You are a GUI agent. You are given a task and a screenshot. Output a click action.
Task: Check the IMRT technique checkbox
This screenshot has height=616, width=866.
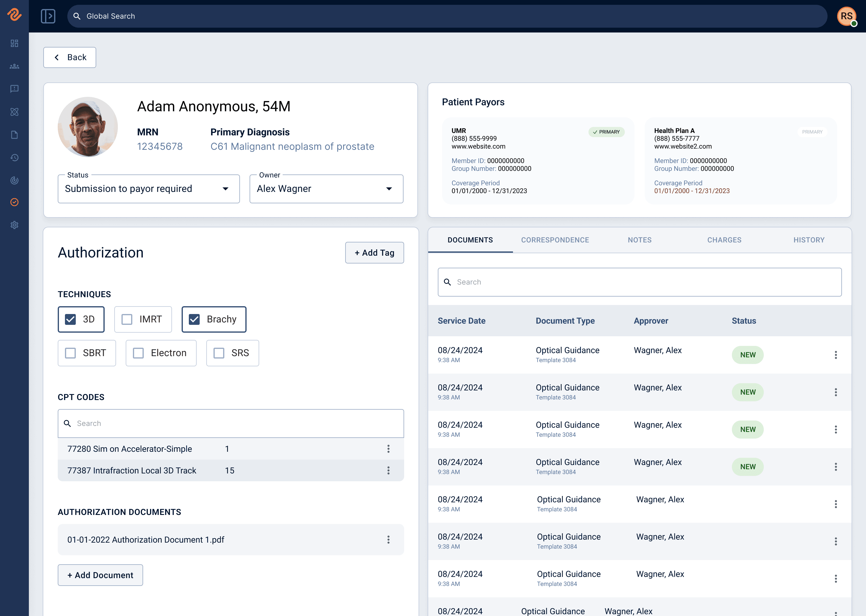click(127, 319)
